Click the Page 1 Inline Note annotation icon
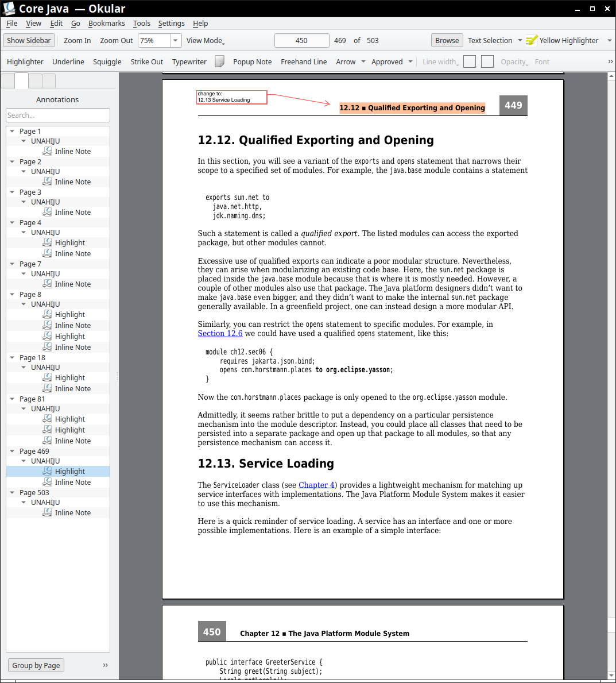 (47, 152)
